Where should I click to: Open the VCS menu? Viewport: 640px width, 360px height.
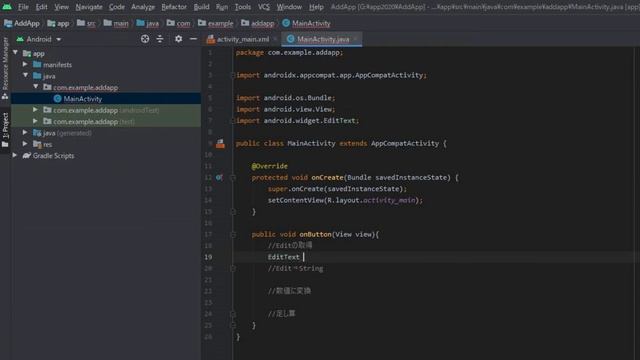(264, 7)
